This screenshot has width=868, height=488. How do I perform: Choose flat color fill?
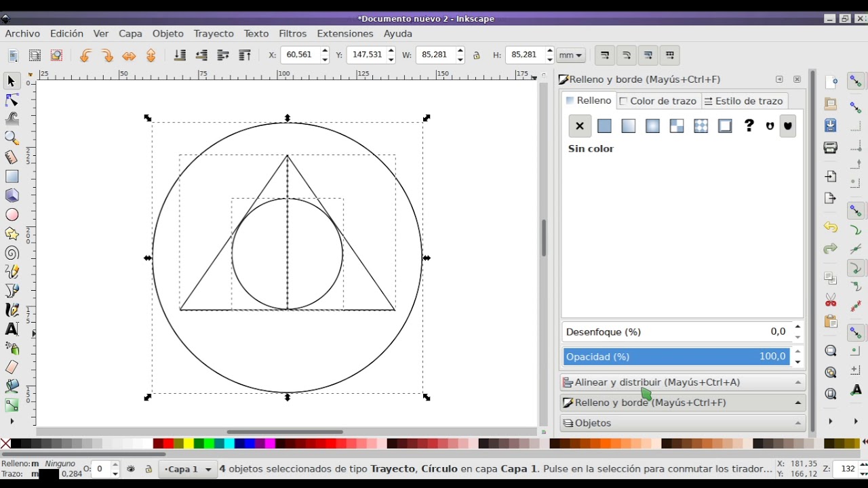pos(604,125)
